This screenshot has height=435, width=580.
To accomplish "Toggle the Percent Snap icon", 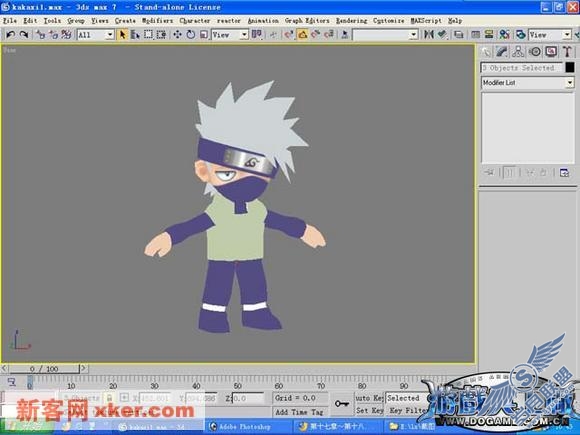I will click(x=315, y=35).
